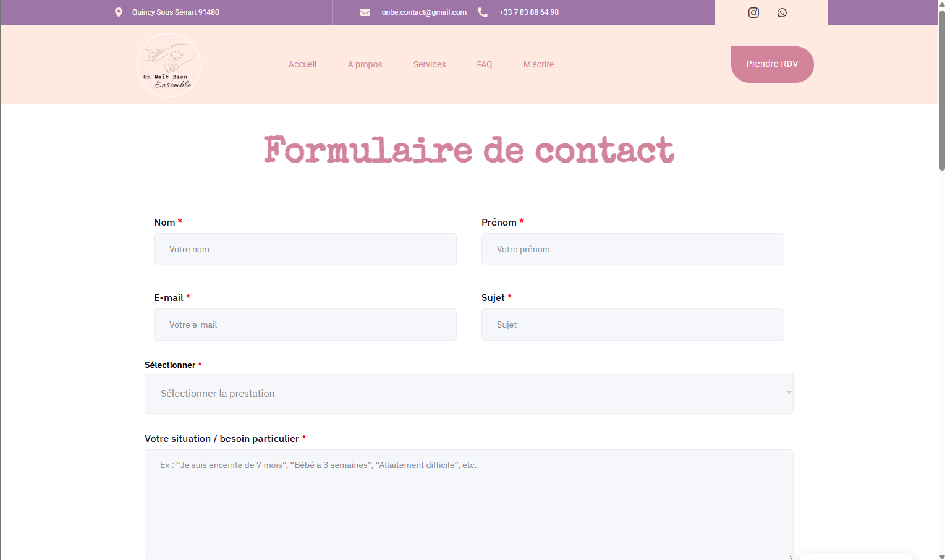Viewport: 945px width, 560px height.
Task: Click the On Naît Bien Ensemble logo
Action: coord(169,65)
